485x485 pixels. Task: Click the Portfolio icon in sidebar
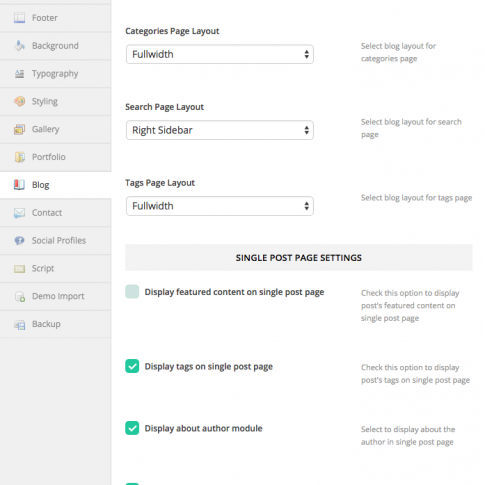[x=19, y=157]
